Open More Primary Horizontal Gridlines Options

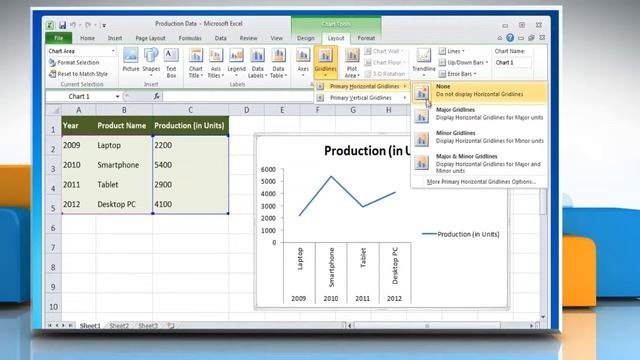481,182
